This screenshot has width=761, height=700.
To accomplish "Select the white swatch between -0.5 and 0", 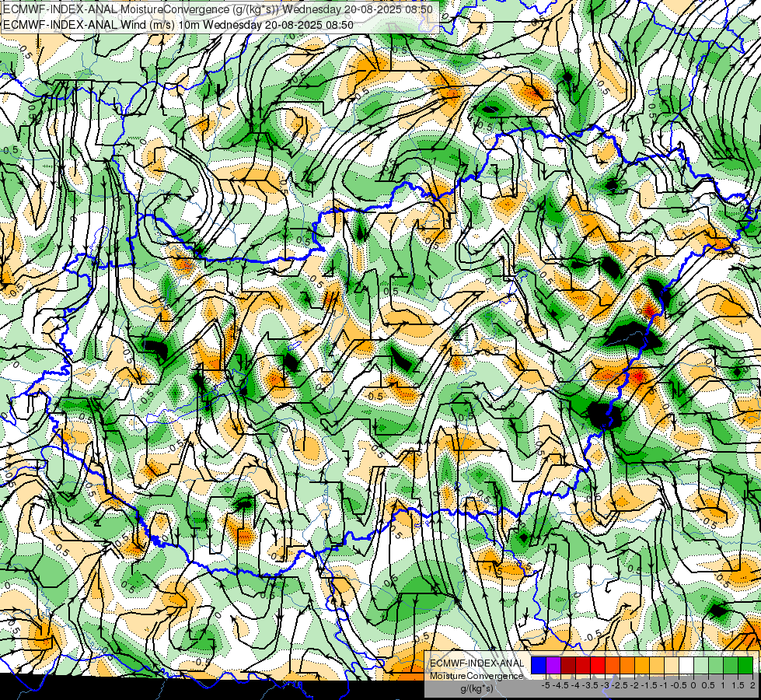I will [686, 666].
